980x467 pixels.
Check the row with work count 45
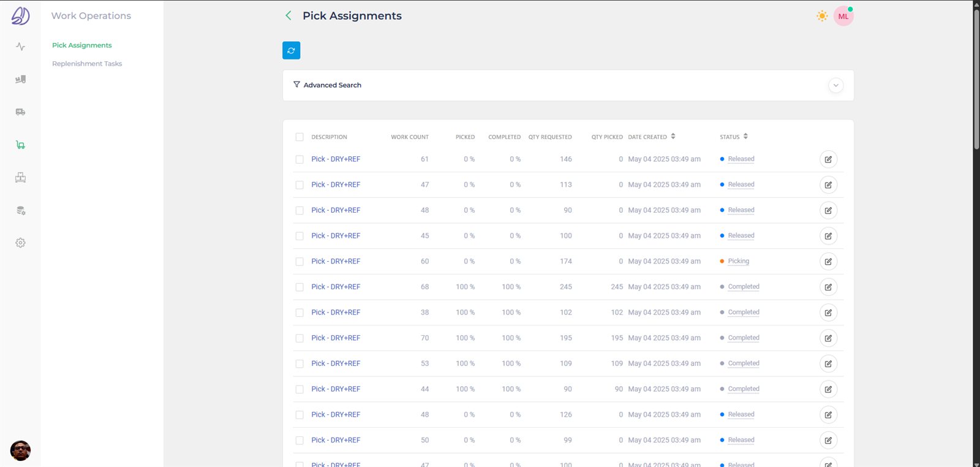click(300, 236)
